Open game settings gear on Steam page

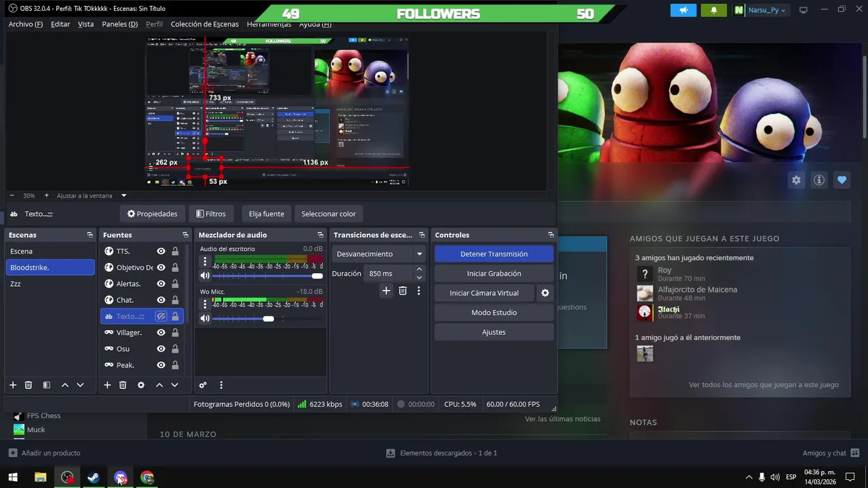[796, 180]
